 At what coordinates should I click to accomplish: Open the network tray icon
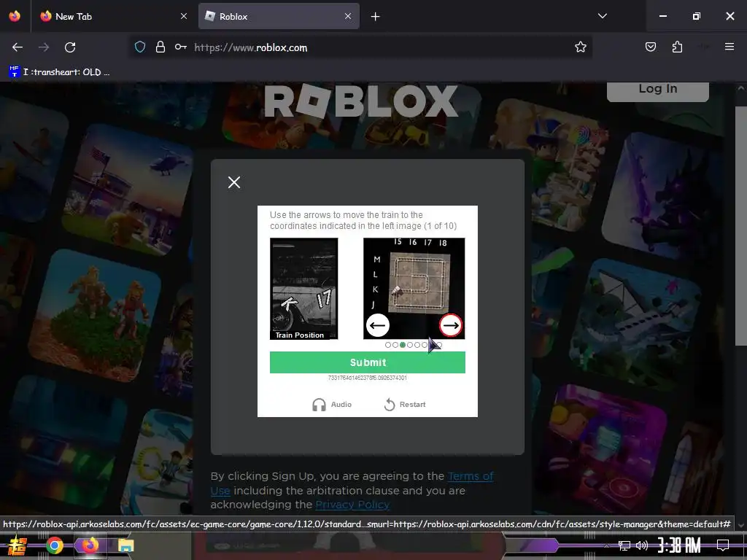point(624,545)
